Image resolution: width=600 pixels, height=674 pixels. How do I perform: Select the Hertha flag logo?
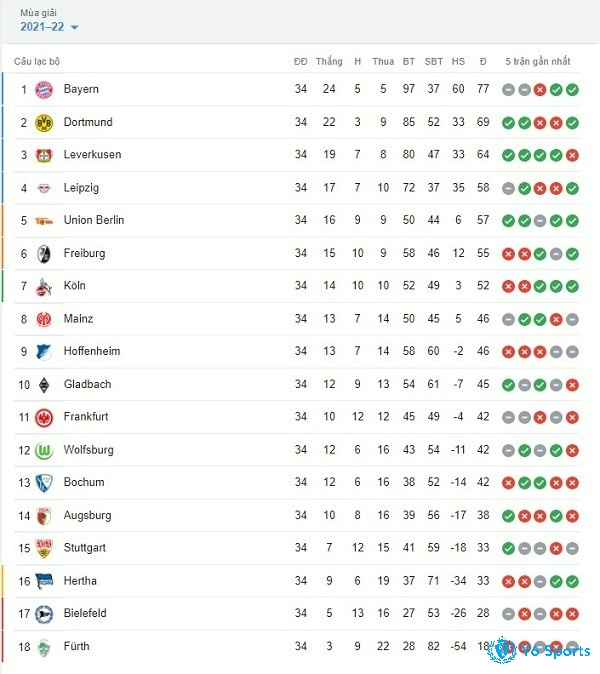[43, 581]
